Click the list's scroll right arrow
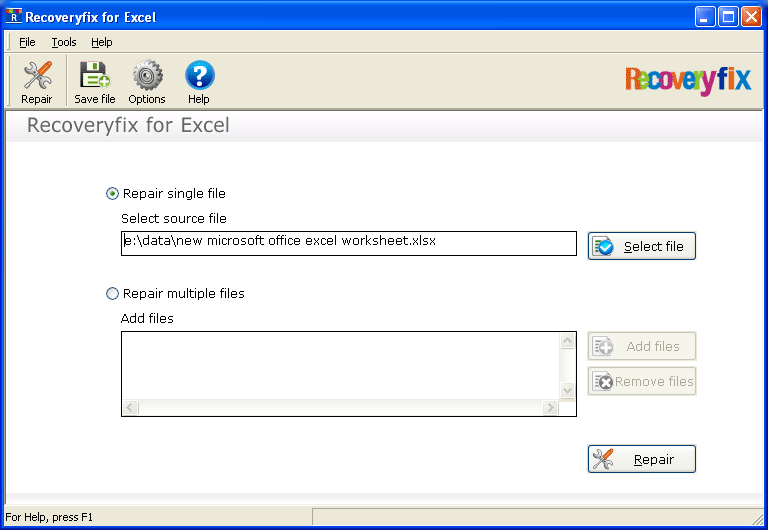This screenshot has width=768, height=530. click(551, 408)
